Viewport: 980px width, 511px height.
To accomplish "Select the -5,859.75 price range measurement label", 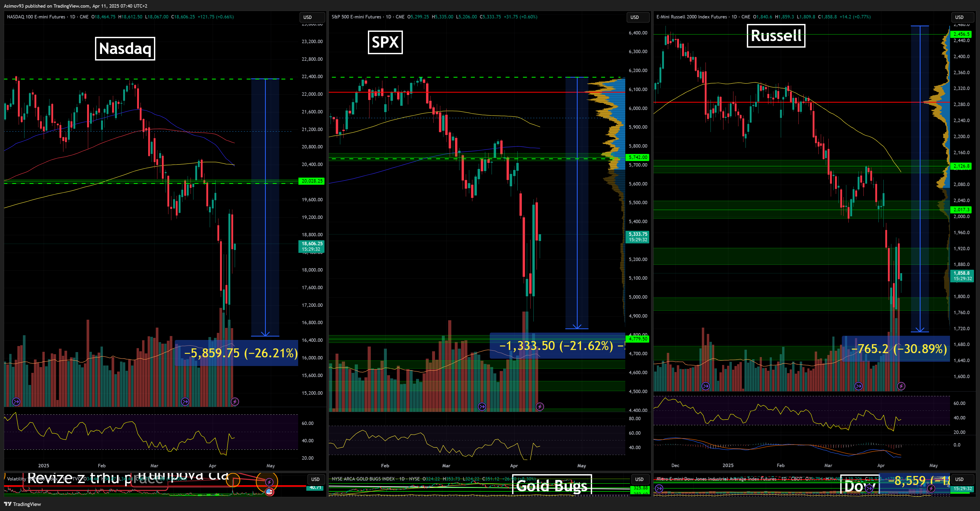I will pos(241,353).
